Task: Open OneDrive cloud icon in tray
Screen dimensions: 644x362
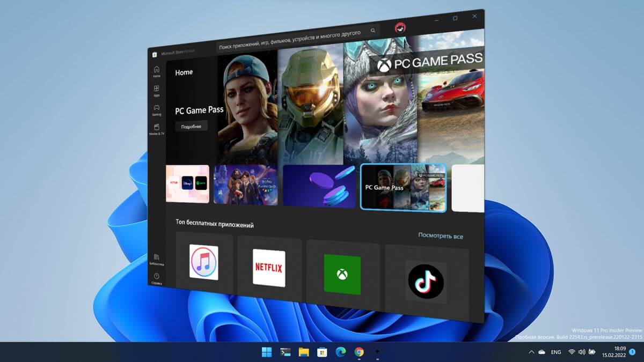Action: click(x=541, y=352)
